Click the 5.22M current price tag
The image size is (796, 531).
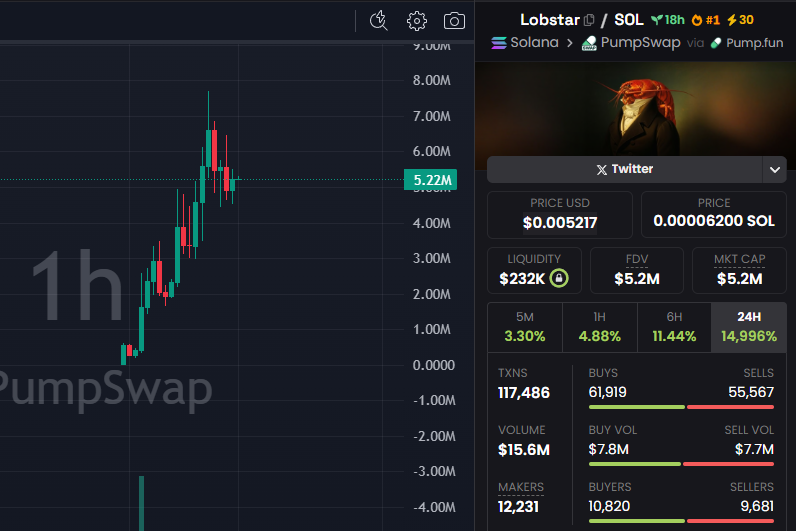(x=430, y=180)
